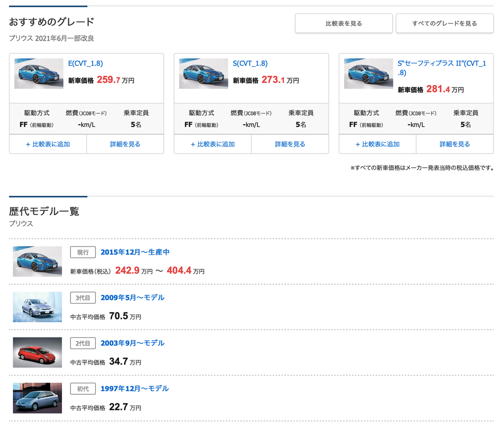Open 2009年5月〜モデル link
Viewport: 504px width, 430px height.
(x=132, y=298)
